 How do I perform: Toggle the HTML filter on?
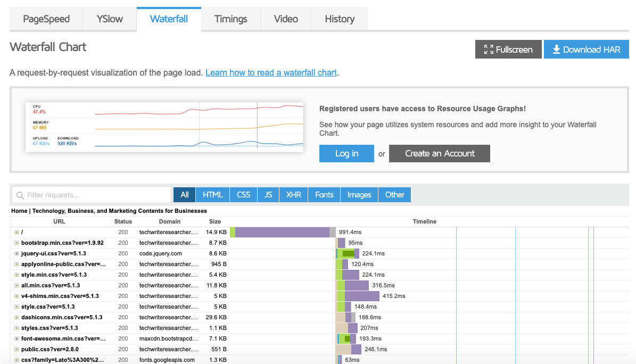(212, 194)
